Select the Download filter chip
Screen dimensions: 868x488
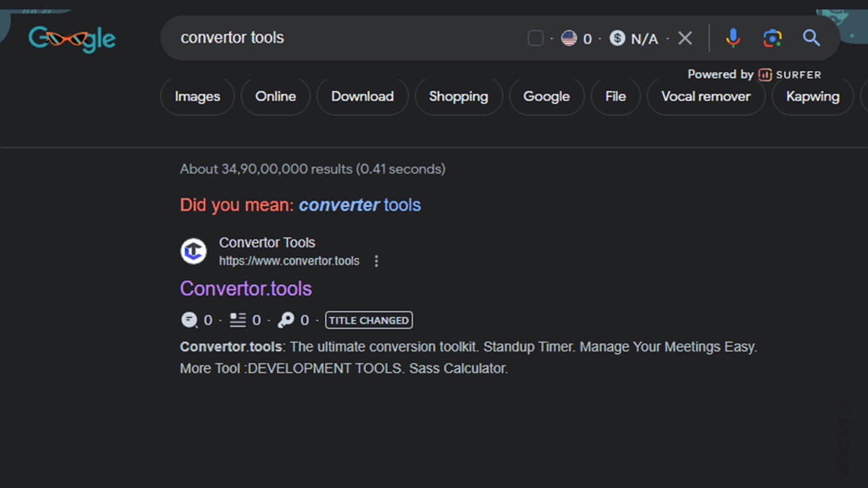tap(363, 96)
